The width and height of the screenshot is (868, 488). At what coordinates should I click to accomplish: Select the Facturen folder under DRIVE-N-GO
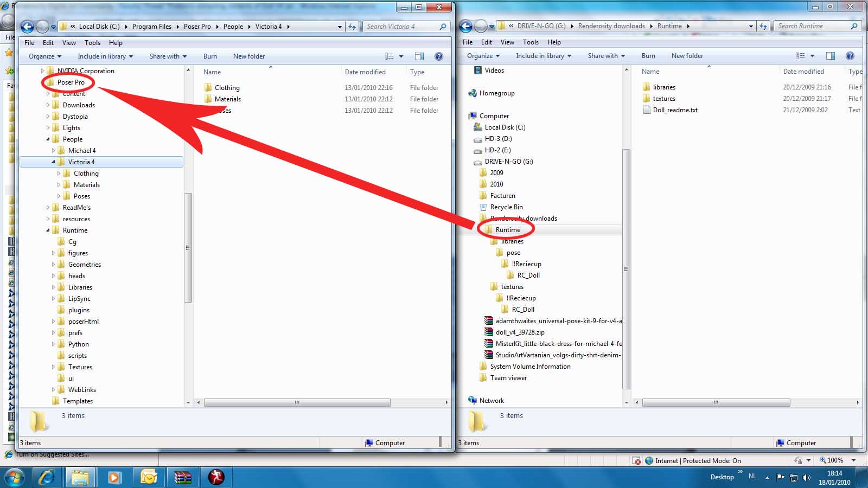tap(502, 196)
